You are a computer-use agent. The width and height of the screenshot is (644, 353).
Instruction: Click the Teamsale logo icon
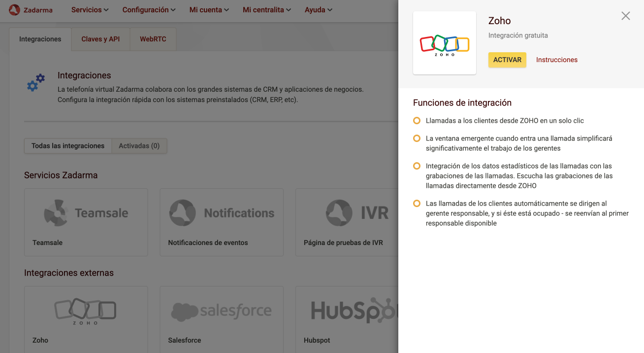[86, 213]
